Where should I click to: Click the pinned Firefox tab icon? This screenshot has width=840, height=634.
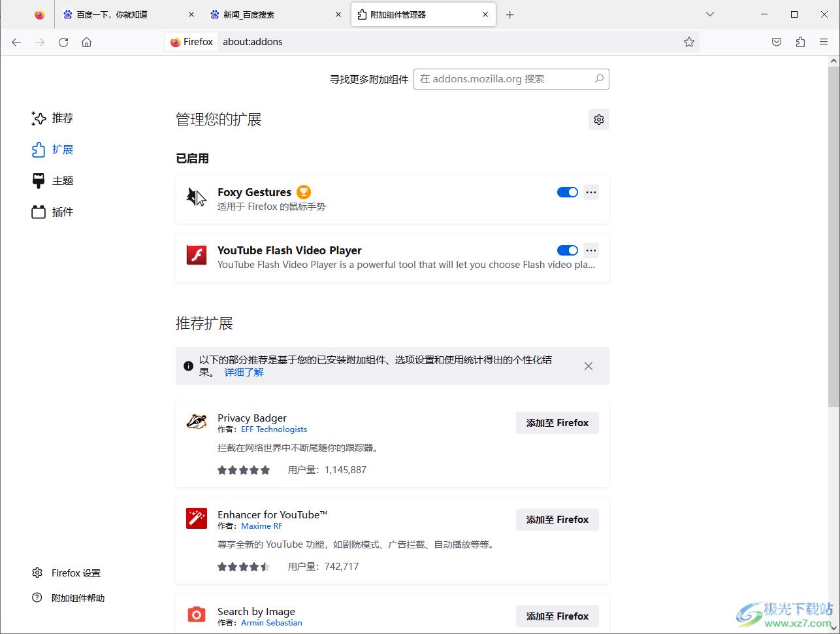(40, 14)
